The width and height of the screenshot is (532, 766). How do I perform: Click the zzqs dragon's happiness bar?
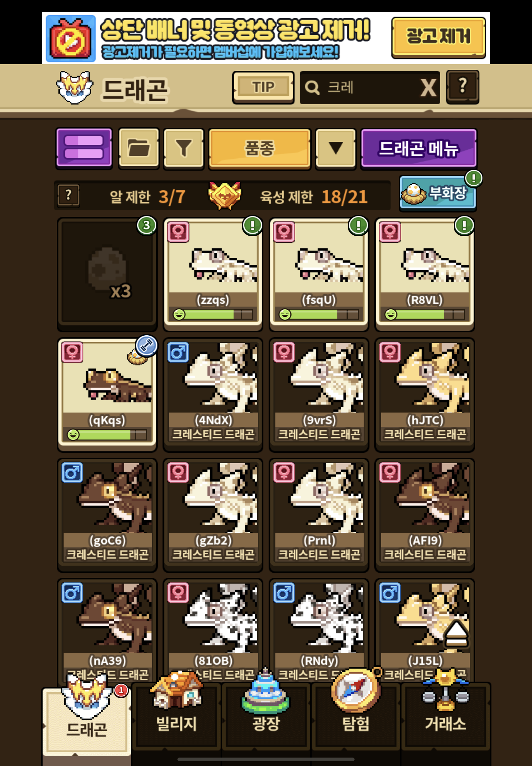(x=213, y=314)
